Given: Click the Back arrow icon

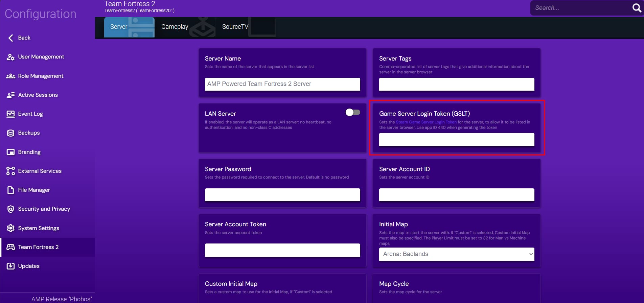Looking at the screenshot, I should coord(11,38).
